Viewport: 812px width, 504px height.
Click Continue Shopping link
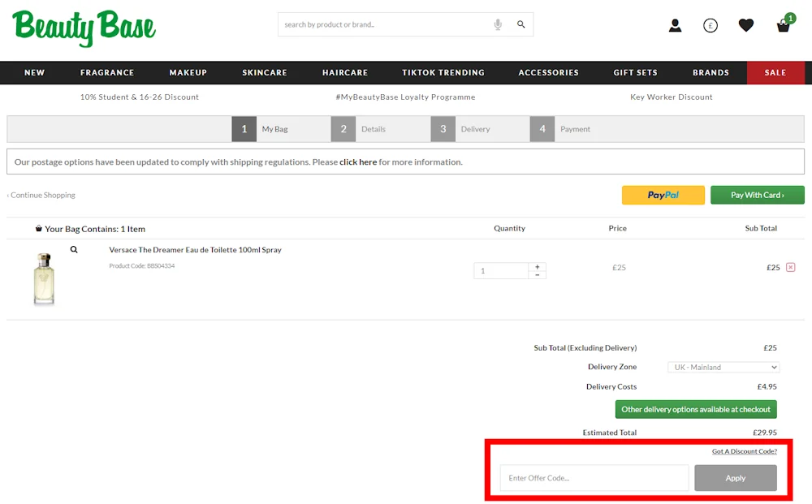[x=41, y=195]
